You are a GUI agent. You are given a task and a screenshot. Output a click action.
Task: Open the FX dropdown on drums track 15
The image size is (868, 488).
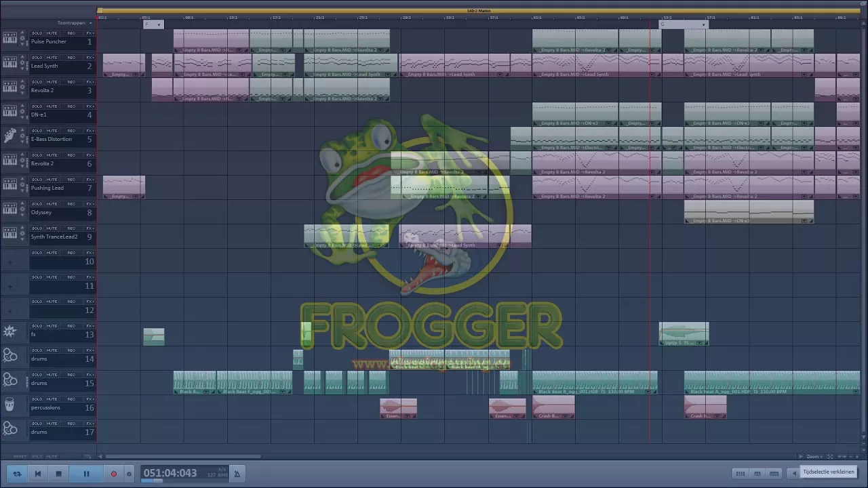pos(90,375)
